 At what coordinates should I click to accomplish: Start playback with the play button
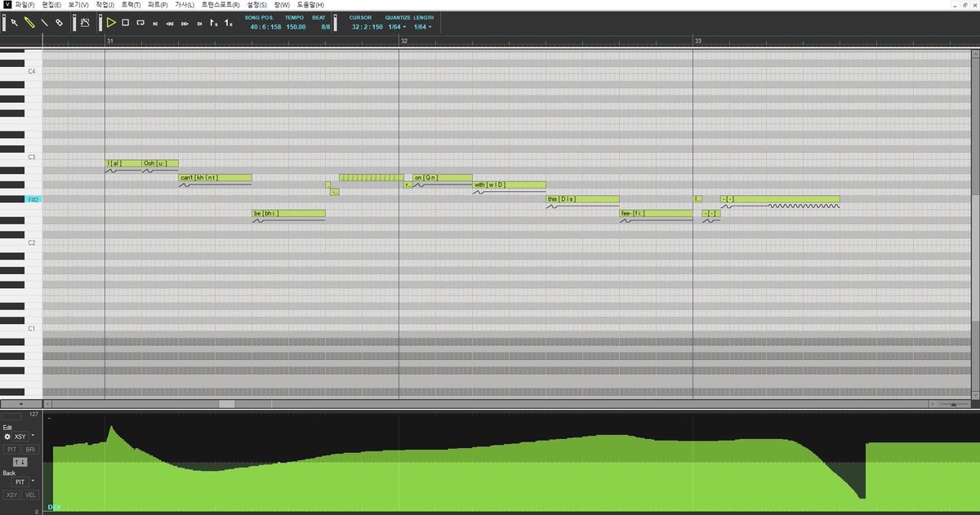click(x=111, y=23)
